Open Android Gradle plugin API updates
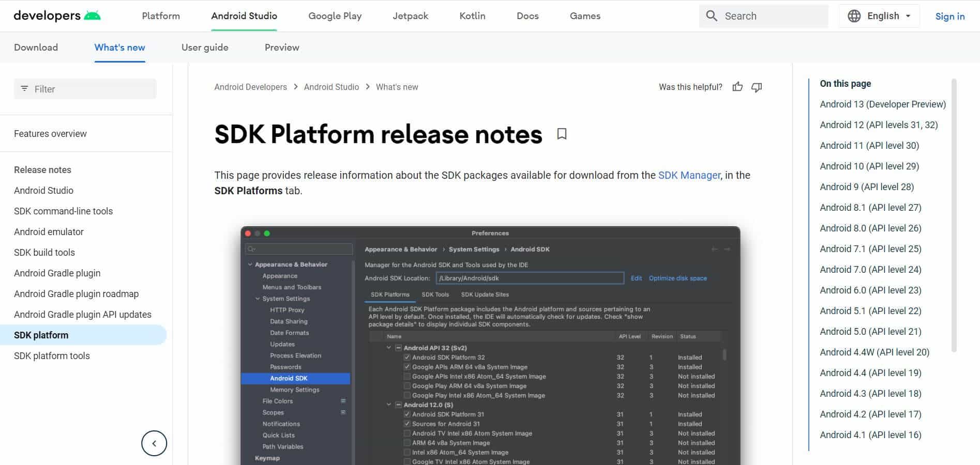Viewport: 980px width, 465px height. pos(83,314)
